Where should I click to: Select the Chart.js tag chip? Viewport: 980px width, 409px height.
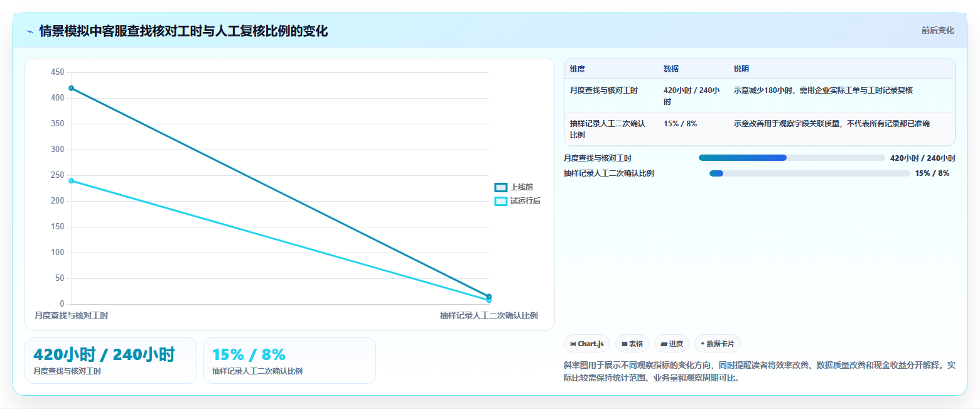pyautogui.click(x=586, y=344)
